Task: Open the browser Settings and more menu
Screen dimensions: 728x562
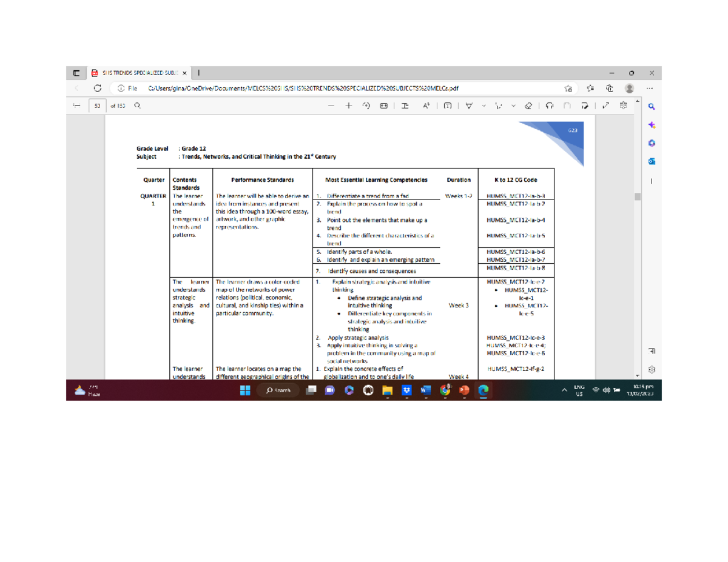Action: coord(651,88)
